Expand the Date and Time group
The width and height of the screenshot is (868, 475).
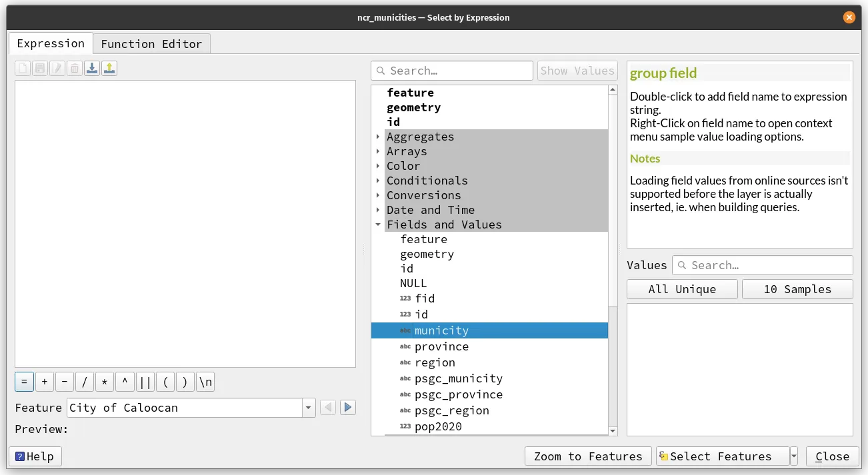[379, 210]
